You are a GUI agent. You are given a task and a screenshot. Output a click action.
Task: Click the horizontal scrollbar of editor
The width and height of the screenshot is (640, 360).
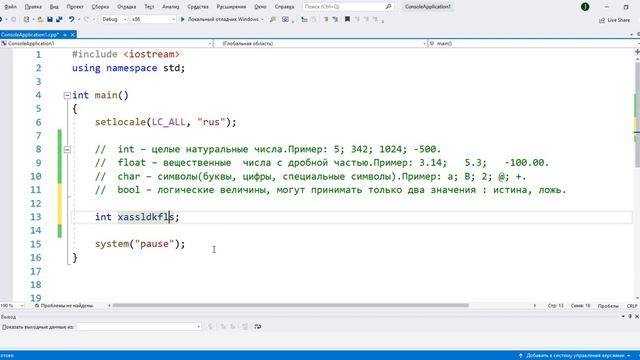click(291, 305)
